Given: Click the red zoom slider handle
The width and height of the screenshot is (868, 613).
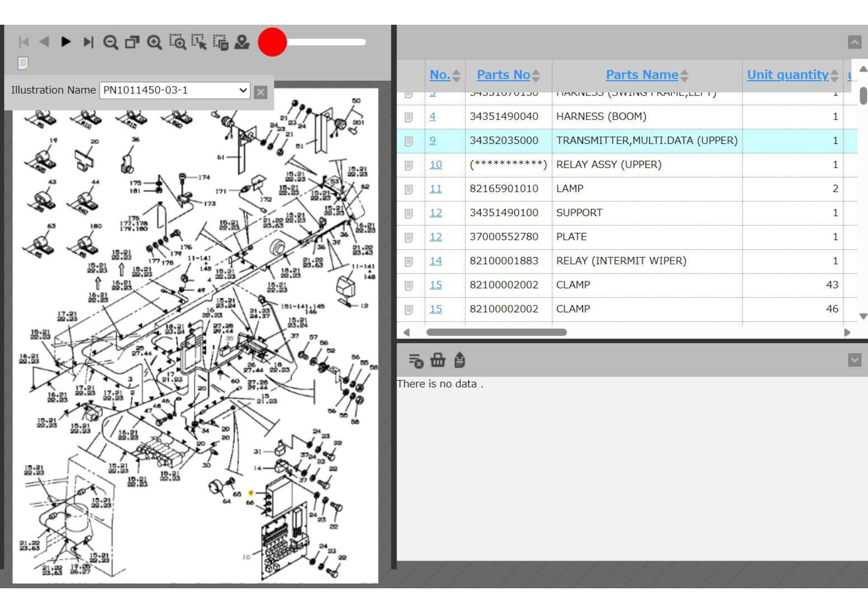Looking at the screenshot, I should point(272,42).
